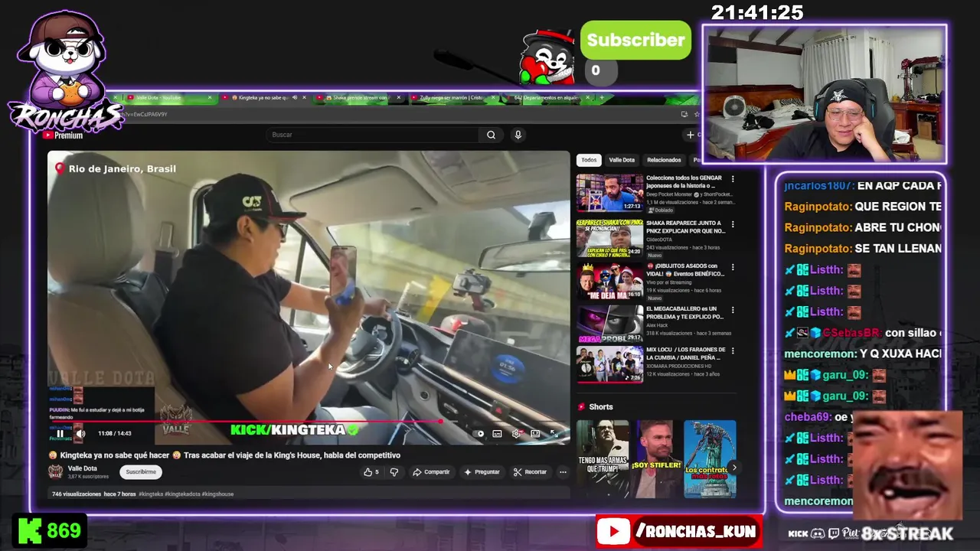
Task: Open the more actions ellipsis under video
Action: pyautogui.click(x=563, y=472)
